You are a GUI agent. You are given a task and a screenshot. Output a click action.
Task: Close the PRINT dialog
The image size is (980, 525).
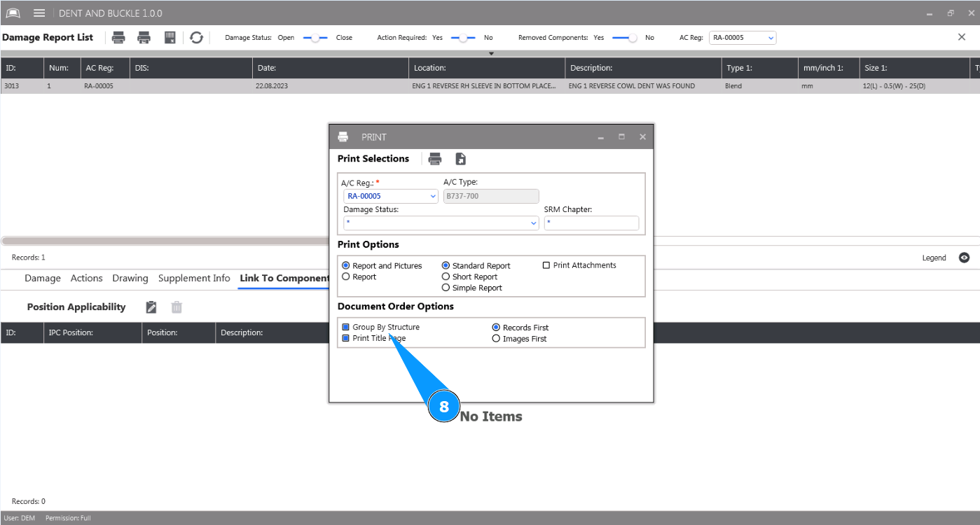click(x=642, y=137)
